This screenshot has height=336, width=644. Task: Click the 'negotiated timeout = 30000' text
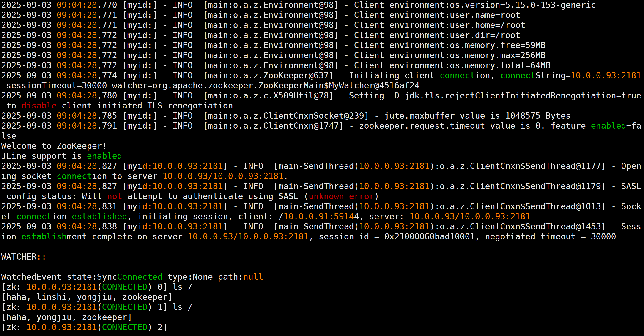pos(551,237)
